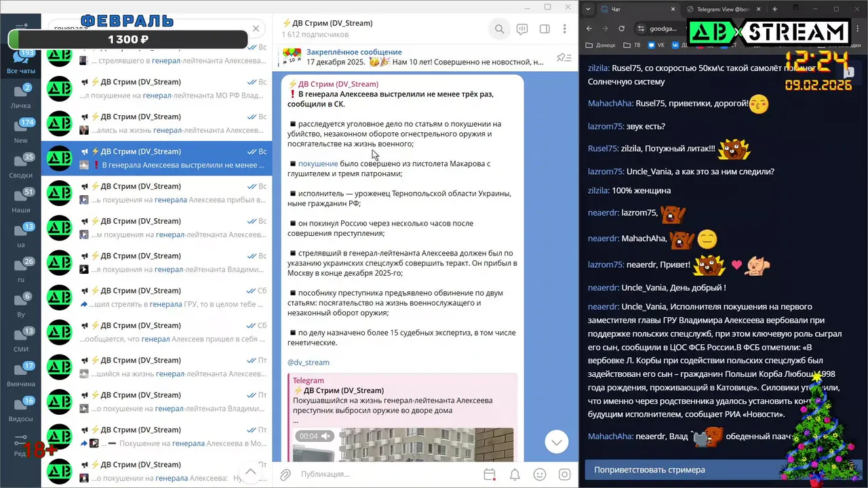Screen dimensions: 868x488
Task: Open the building video thumbnail
Action: (403, 444)
